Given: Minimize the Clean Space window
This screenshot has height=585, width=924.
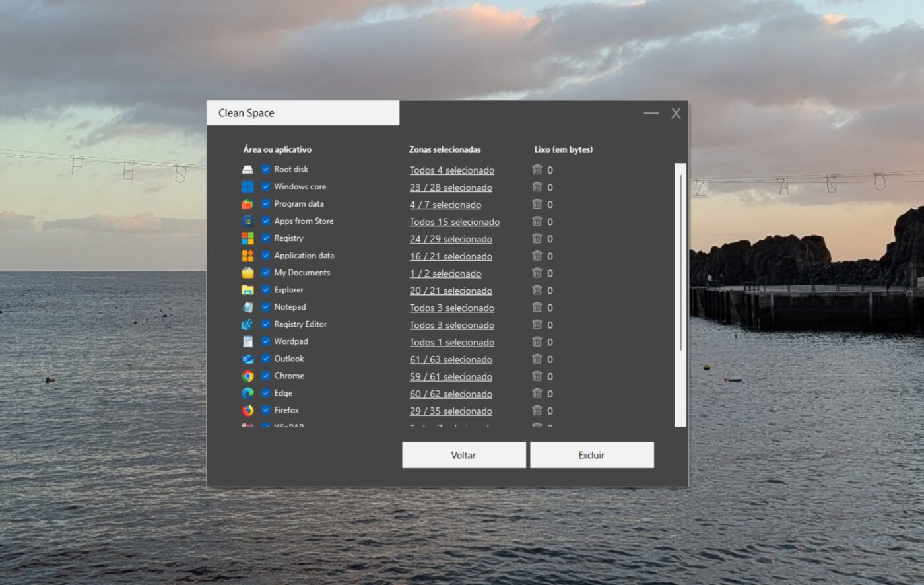Looking at the screenshot, I should tap(651, 114).
